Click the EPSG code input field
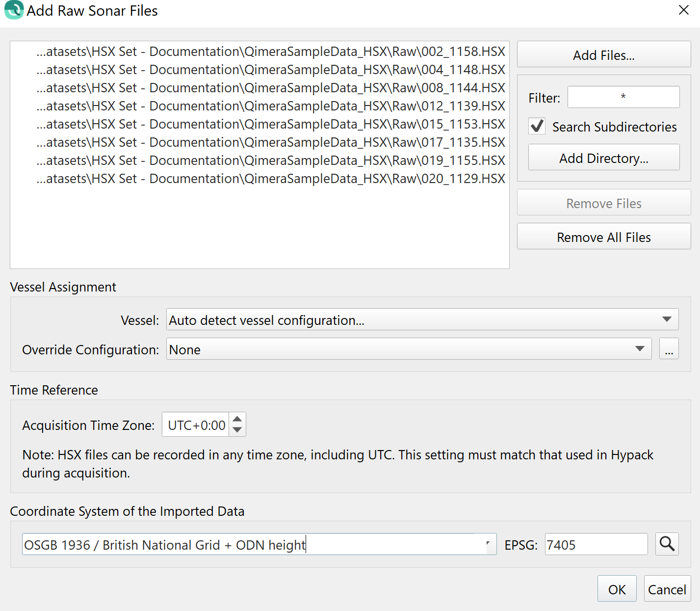The height and width of the screenshot is (611, 700). click(x=596, y=544)
